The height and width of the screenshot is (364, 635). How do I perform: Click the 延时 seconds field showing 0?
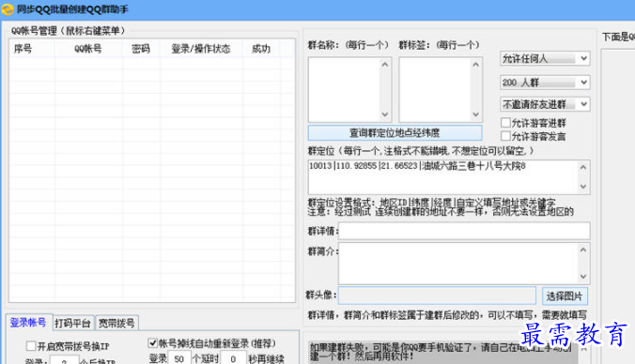click(233, 358)
